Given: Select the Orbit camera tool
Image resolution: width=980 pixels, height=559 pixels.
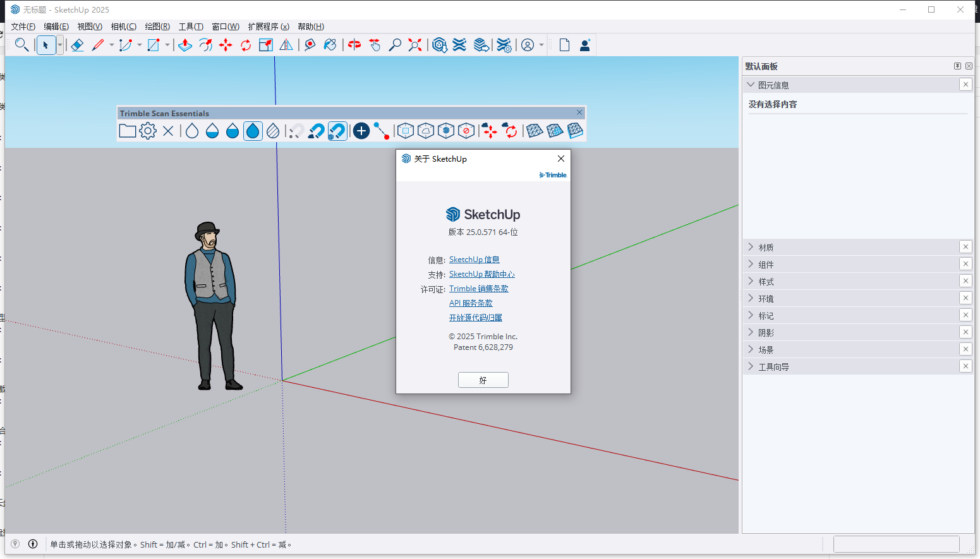Looking at the screenshot, I should click(x=354, y=45).
